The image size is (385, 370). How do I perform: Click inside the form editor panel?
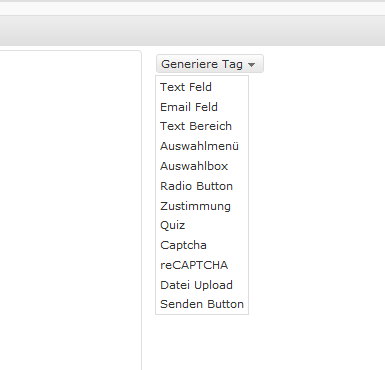(x=70, y=210)
